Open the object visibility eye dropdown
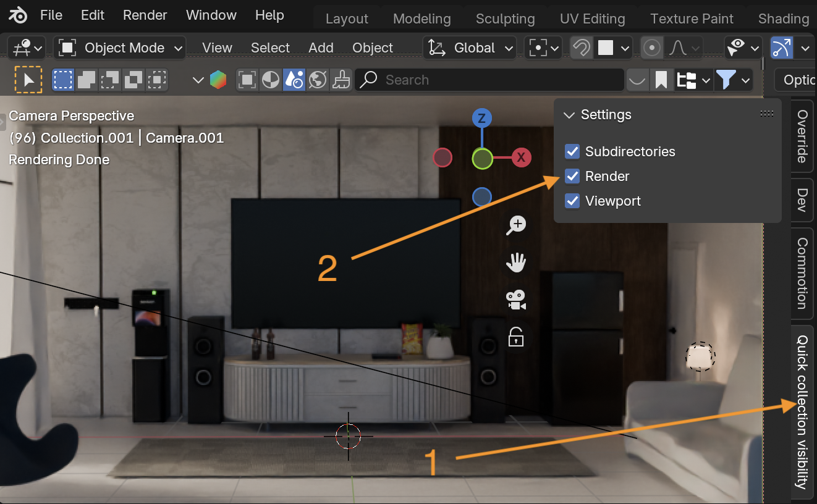The width and height of the screenshot is (817, 504). click(x=743, y=48)
